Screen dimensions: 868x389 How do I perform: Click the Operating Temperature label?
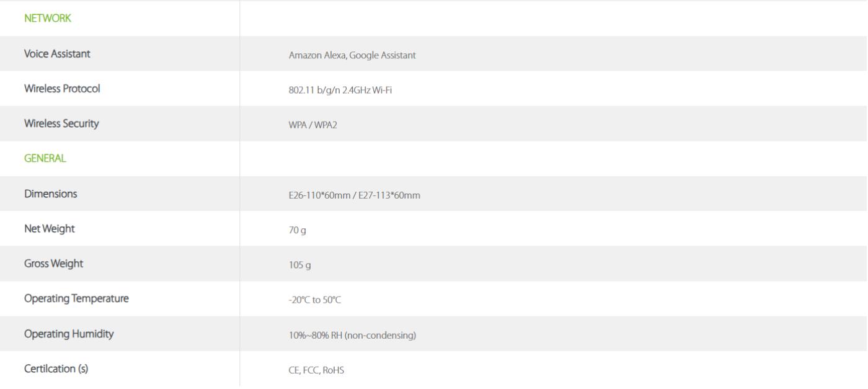point(76,299)
